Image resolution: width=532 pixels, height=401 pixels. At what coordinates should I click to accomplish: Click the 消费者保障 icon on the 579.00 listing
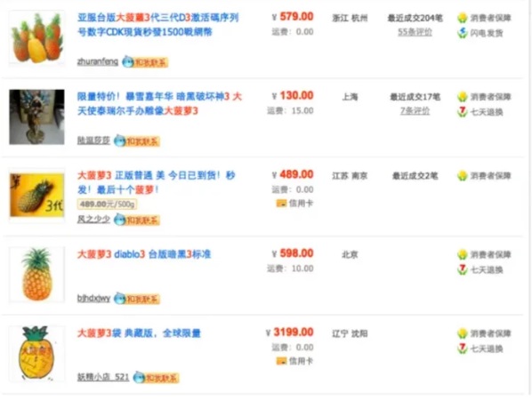point(462,18)
